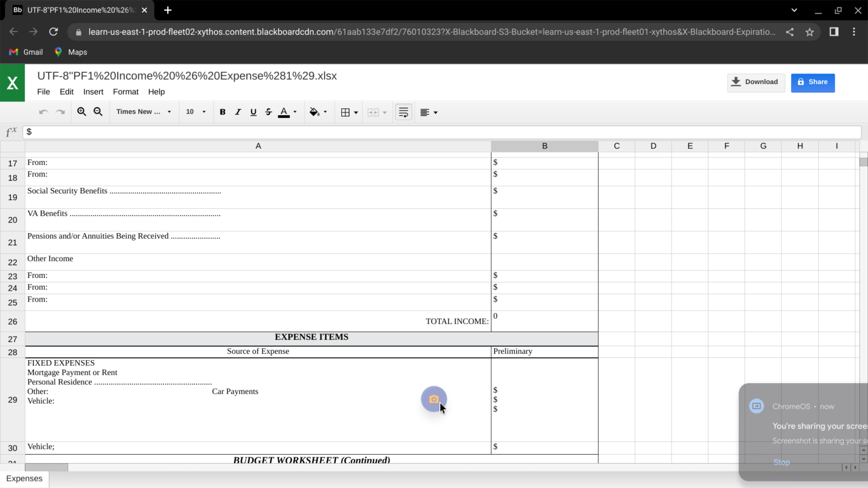Click the ChromeOS notification screen icon

[x=757, y=406]
